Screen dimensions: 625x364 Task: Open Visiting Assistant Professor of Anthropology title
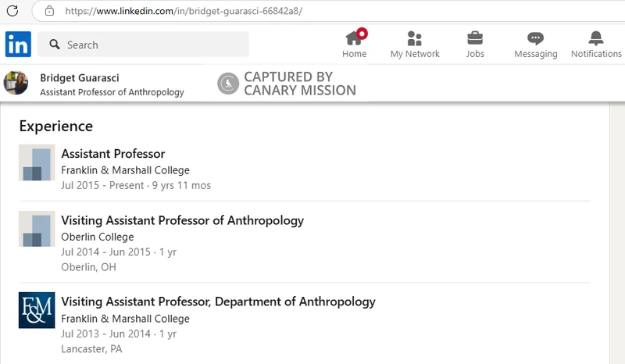tap(182, 220)
